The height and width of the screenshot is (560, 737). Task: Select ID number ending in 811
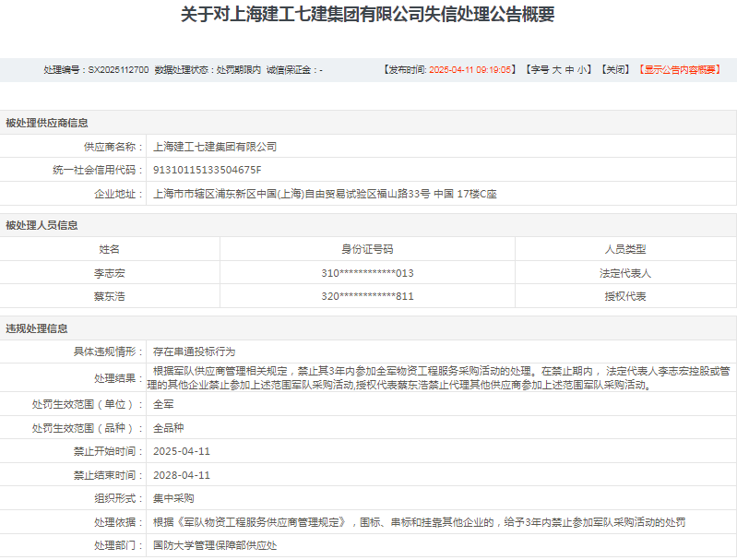[x=367, y=296]
